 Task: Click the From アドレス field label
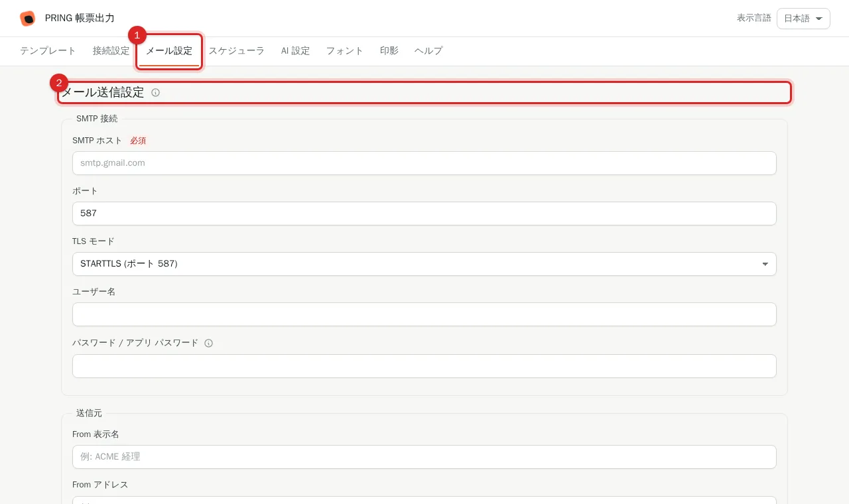point(100,485)
